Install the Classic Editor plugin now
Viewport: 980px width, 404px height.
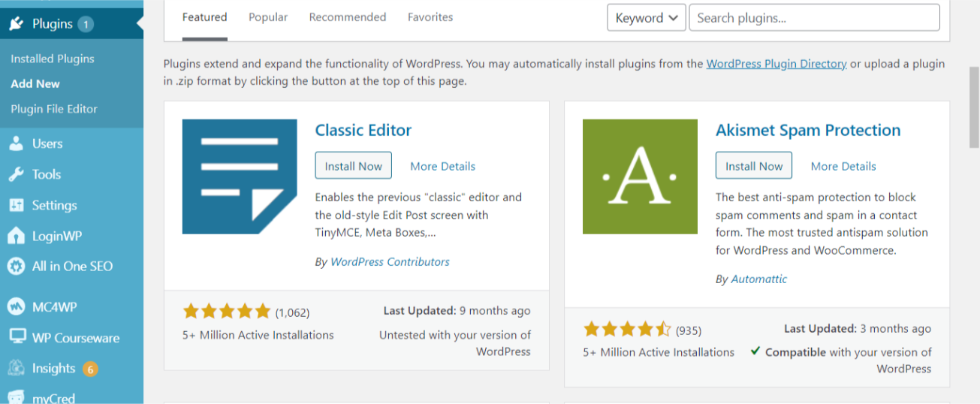(354, 166)
